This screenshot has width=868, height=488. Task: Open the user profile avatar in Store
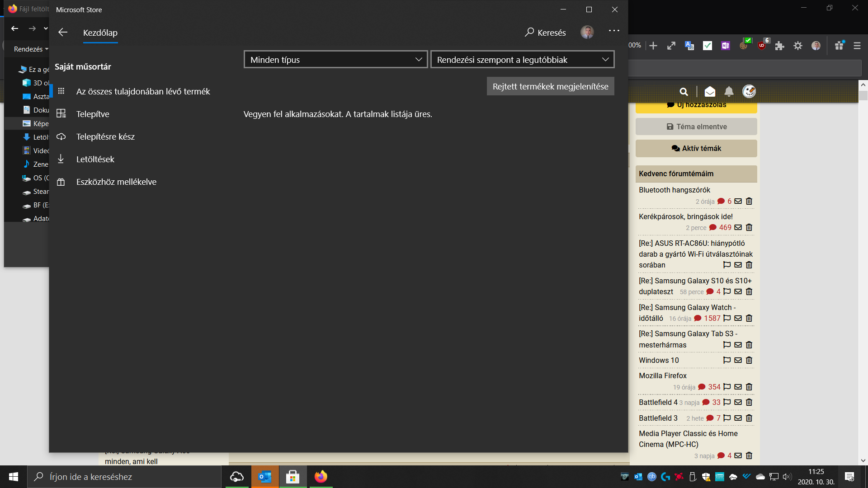click(587, 32)
